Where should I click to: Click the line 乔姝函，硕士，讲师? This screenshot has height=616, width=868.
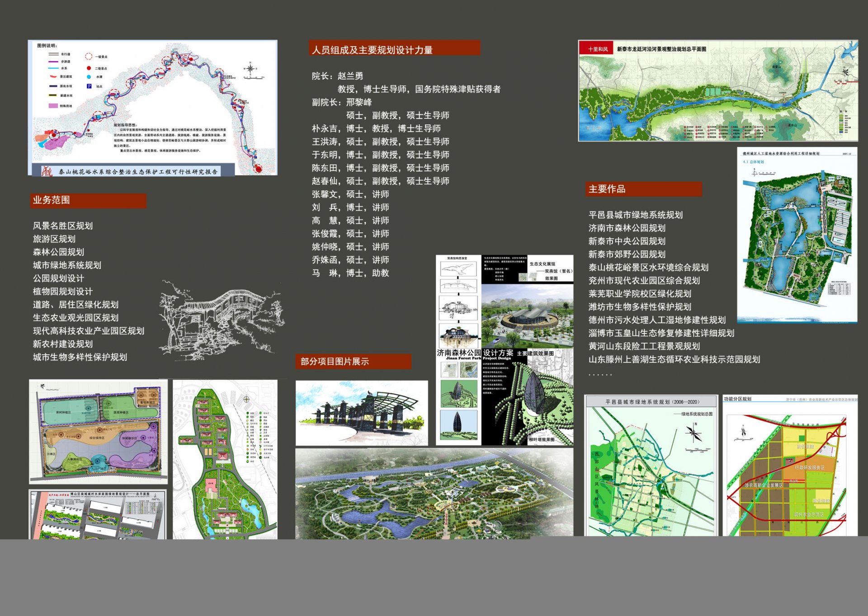coord(350,259)
